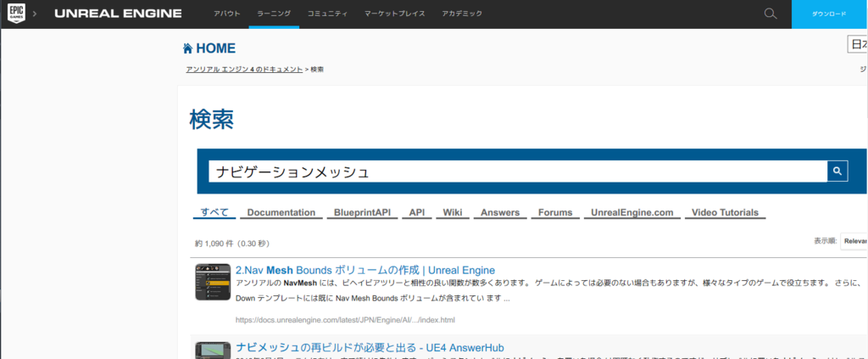Open the Relevance sort order dropdown

(x=854, y=242)
